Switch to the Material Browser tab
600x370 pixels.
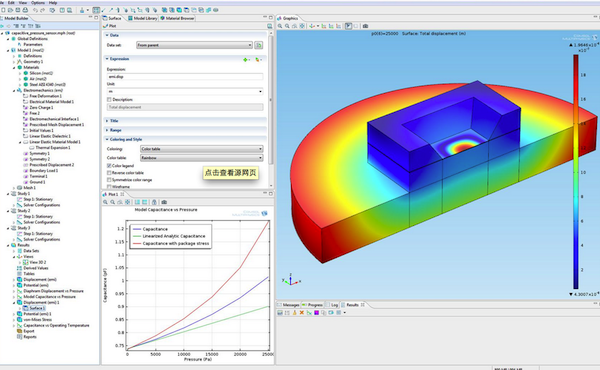tap(178, 18)
